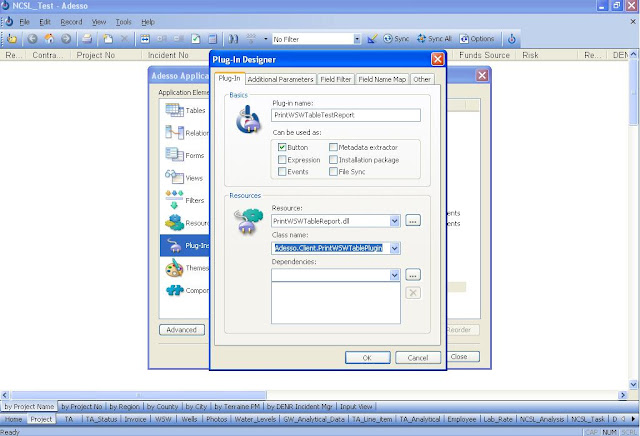Go forward with the right arrow toolbar icon

coord(66,39)
